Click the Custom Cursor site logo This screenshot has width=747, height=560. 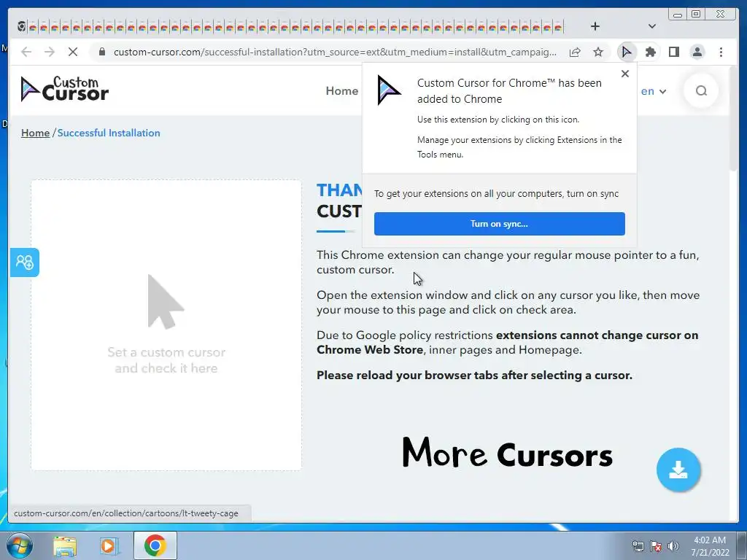(65, 89)
